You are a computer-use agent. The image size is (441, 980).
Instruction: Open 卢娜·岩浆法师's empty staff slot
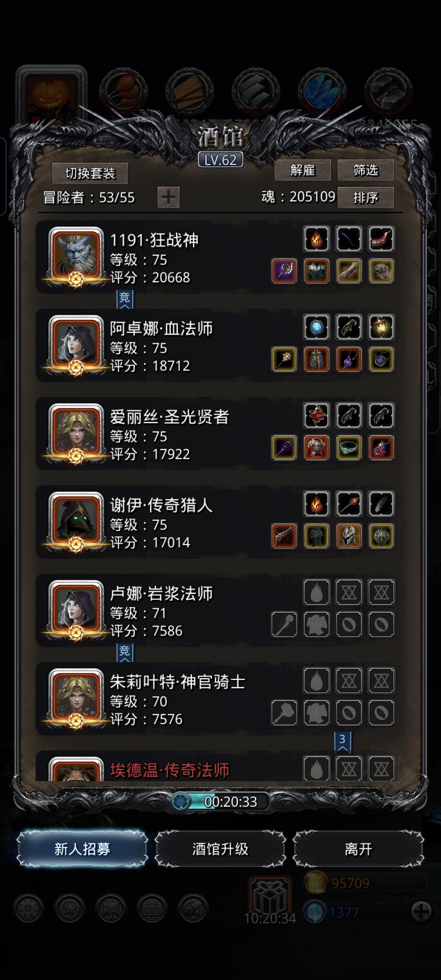pos(284,624)
